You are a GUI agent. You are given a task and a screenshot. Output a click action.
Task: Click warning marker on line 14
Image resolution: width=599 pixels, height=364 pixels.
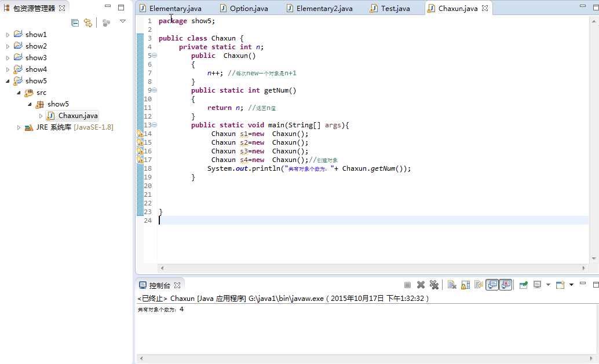click(x=140, y=134)
